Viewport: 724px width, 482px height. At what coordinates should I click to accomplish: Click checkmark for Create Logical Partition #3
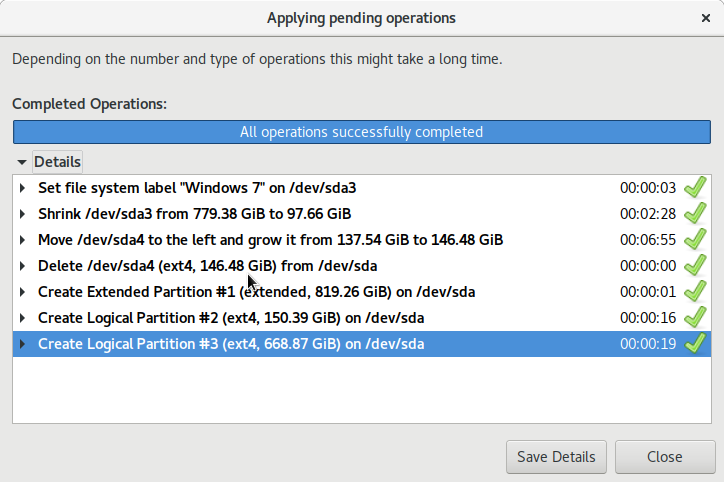tap(695, 343)
